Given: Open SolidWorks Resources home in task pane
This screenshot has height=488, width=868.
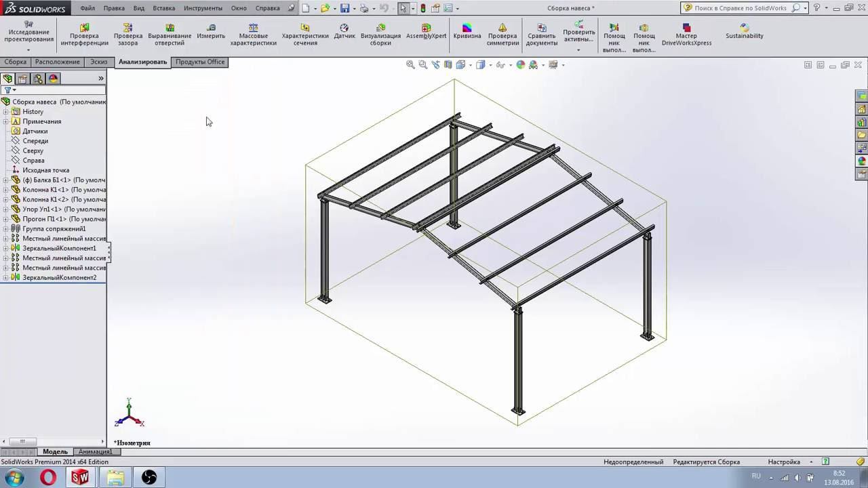Looking at the screenshot, I should 862,109.
